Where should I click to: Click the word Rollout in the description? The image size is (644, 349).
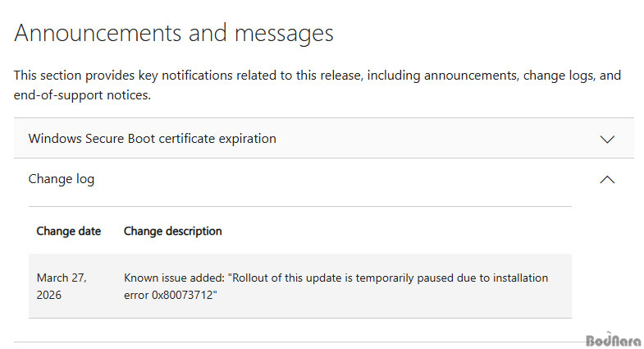tap(255, 278)
